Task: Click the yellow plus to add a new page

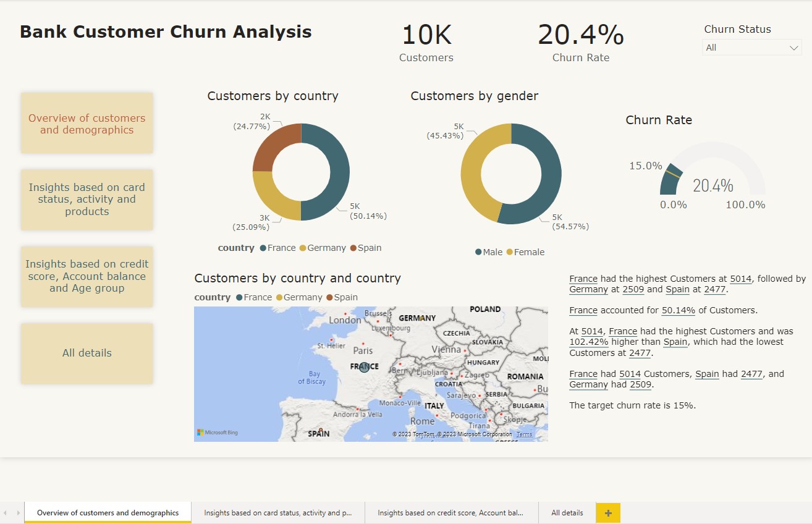Action: [609, 512]
